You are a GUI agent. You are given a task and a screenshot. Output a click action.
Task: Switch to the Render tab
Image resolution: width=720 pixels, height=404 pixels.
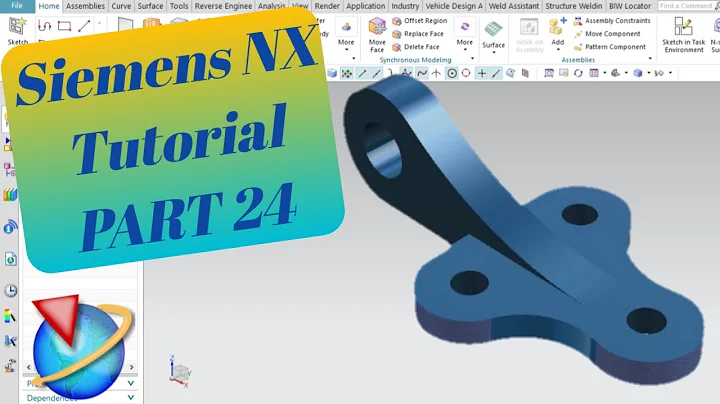327,6
